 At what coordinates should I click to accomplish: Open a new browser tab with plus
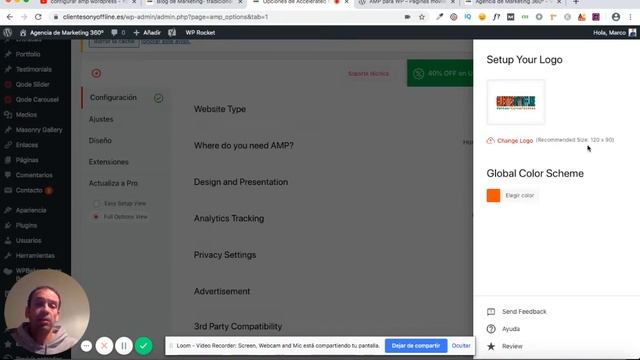tap(576, 2)
